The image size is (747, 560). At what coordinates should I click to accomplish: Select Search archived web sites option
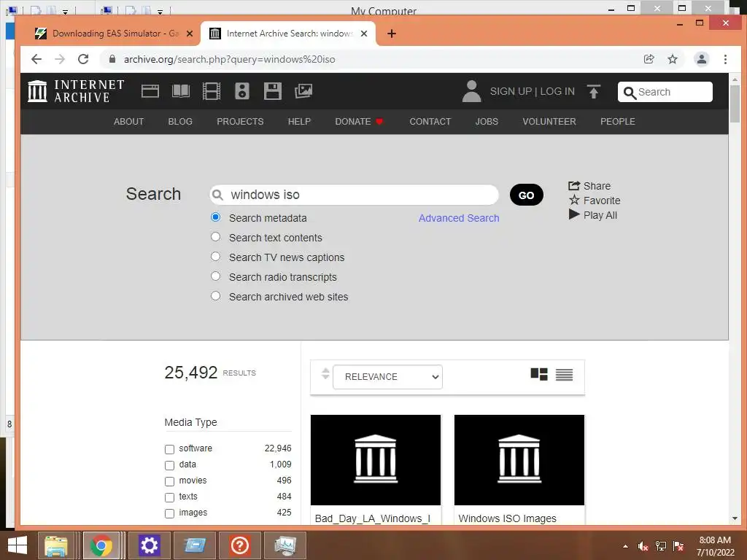point(216,296)
